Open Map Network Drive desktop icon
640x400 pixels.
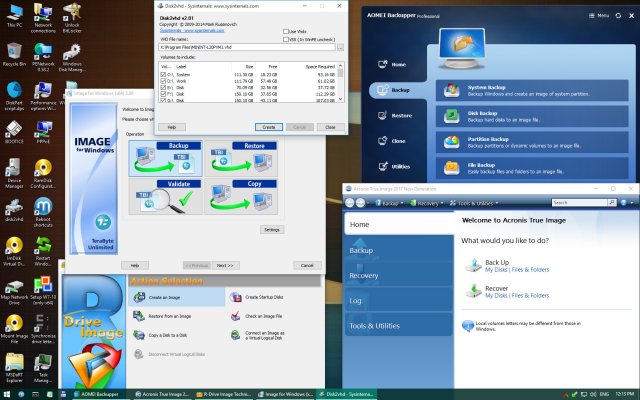(14, 290)
